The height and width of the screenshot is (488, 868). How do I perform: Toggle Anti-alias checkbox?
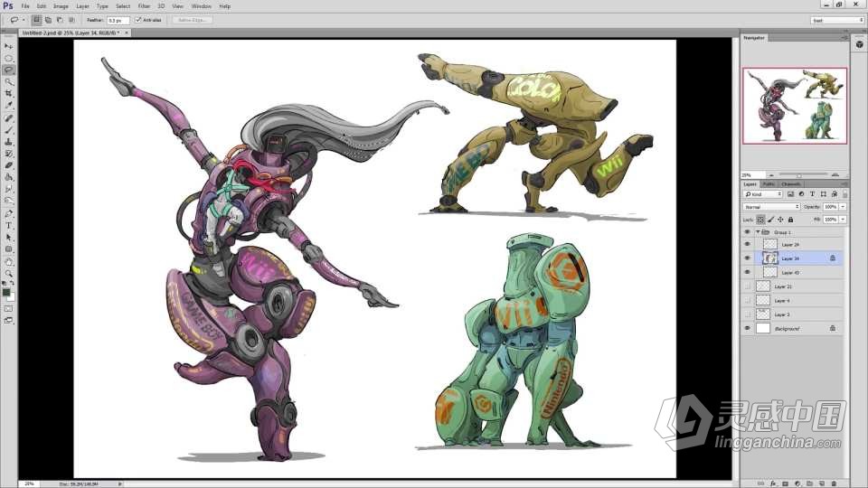coord(137,20)
